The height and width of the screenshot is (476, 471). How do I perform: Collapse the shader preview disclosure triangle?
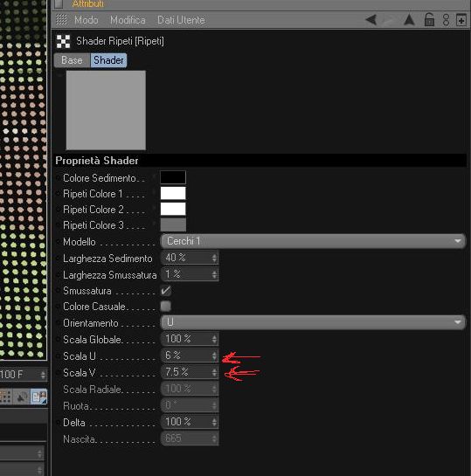[x=60, y=73]
